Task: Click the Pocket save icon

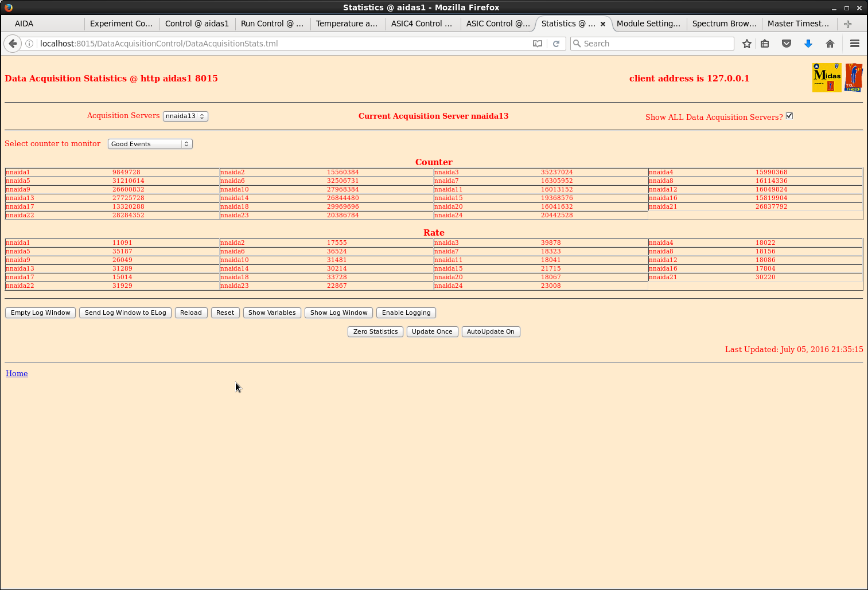Action: pos(787,44)
